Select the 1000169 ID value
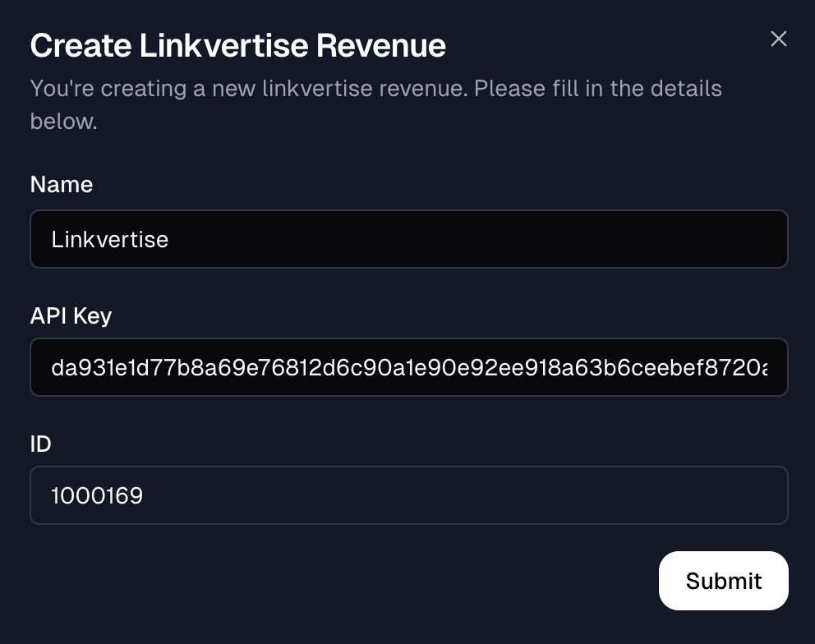 tap(98, 495)
